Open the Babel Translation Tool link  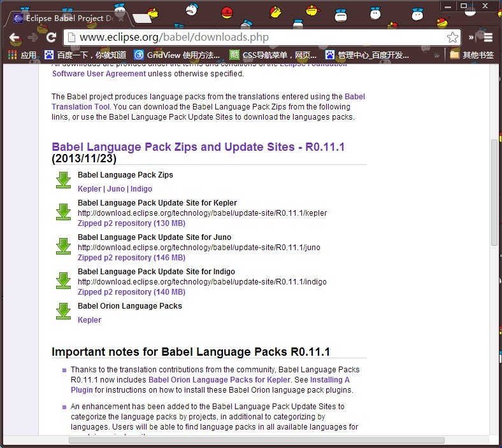(x=81, y=107)
